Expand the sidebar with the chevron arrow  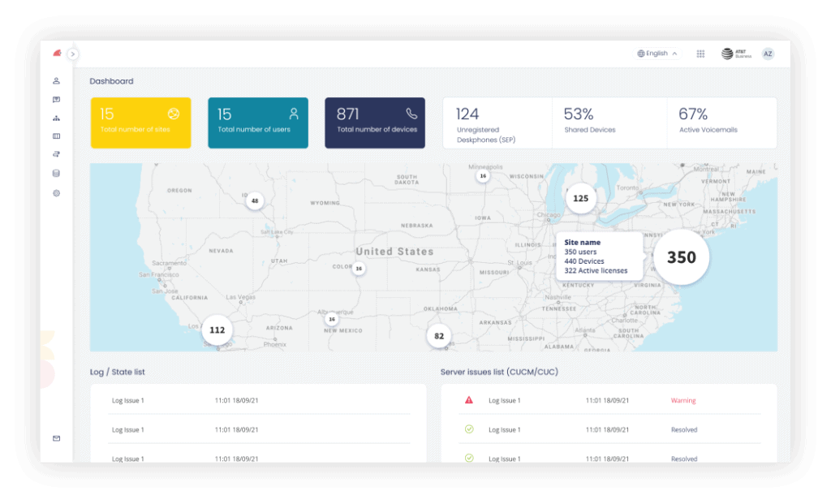pyautogui.click(x=73, y=54)
